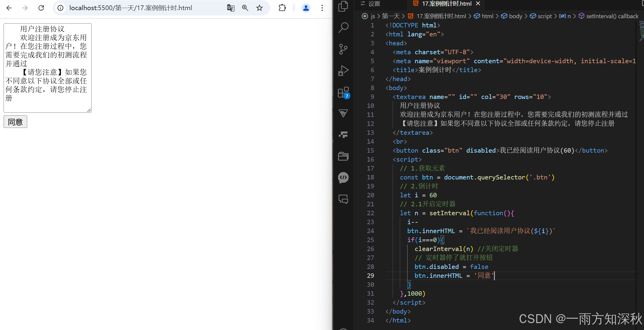Click inside the 用户注册协议 textarea

point(47,68)
